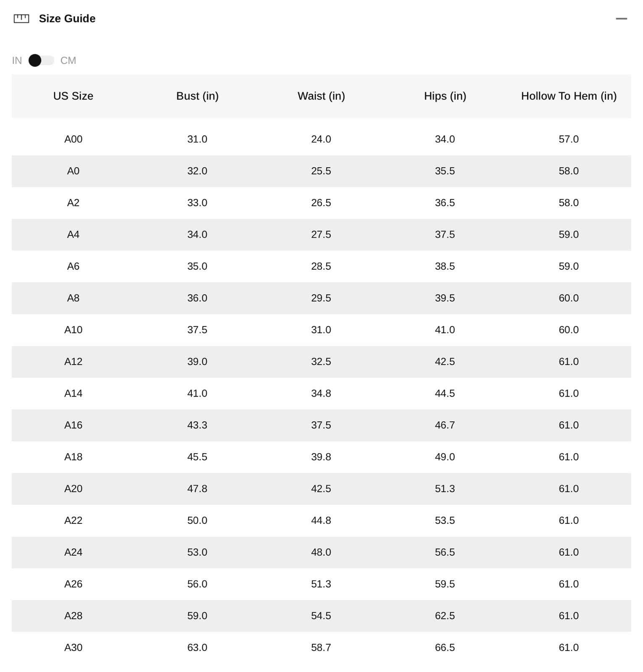Image resolution: width=643 pixels, height=672 pixels.
Task: Click the A4 hollow to hem value
Action: tap(569, 234)
